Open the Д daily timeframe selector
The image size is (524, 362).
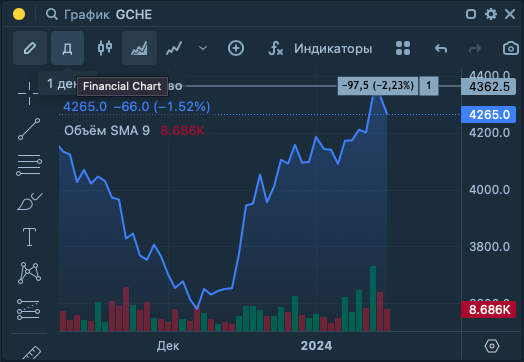click(68, 48)
